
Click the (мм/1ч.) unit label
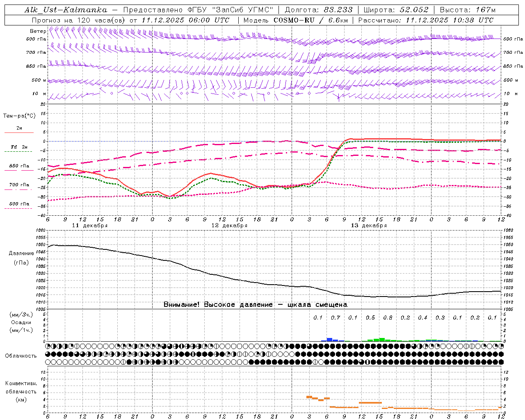21,330
